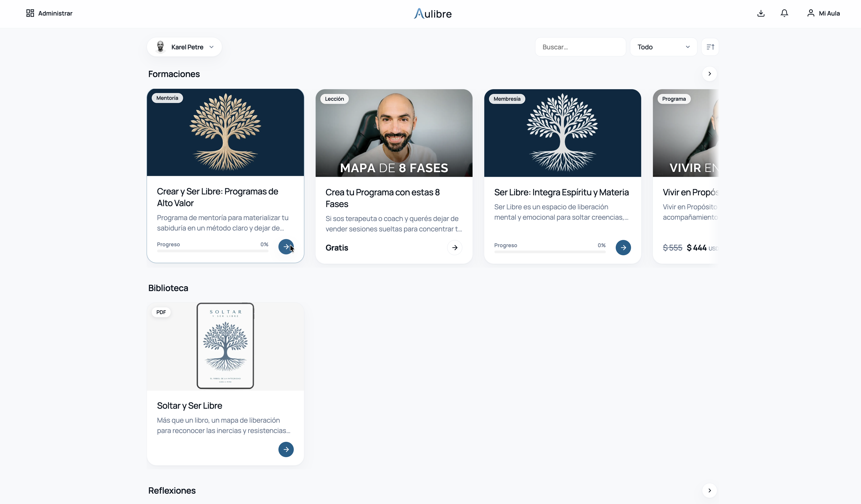The width and height of the screenshot is (861, 504).
Task: Click the struck-through $555 price
Action: click(672, 248)
